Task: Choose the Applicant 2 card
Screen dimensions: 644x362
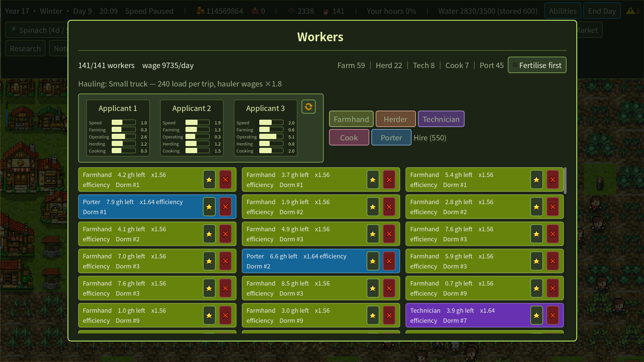Action: (x=192, y=128)
